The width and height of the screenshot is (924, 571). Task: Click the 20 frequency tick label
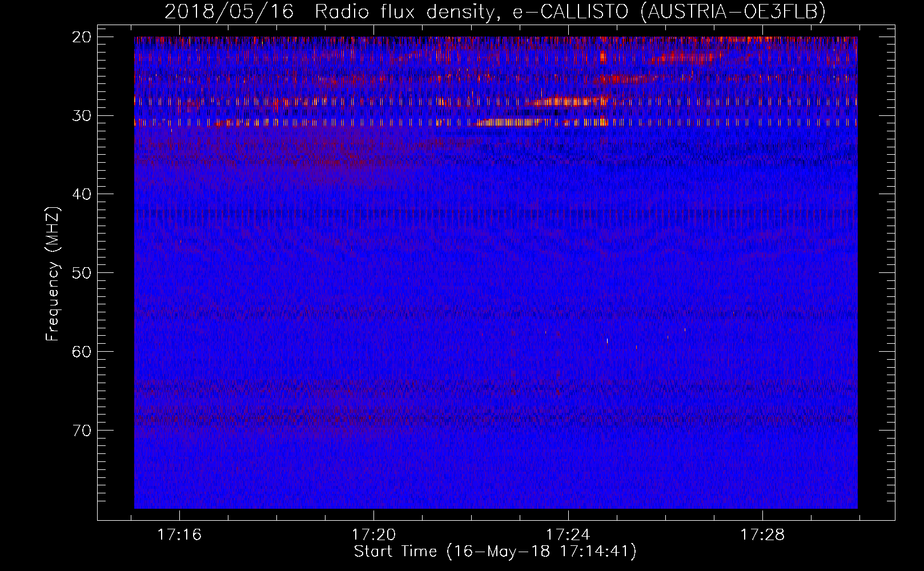82,37
